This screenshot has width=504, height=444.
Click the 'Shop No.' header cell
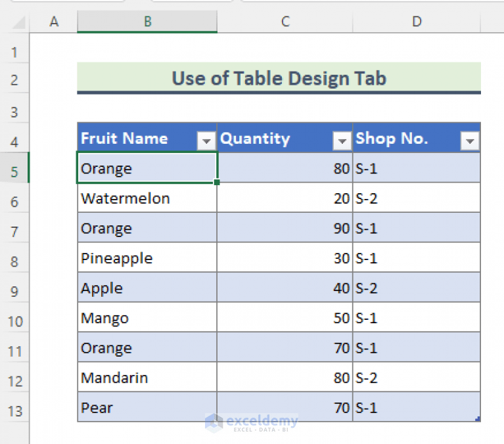[x=417, y=137]
